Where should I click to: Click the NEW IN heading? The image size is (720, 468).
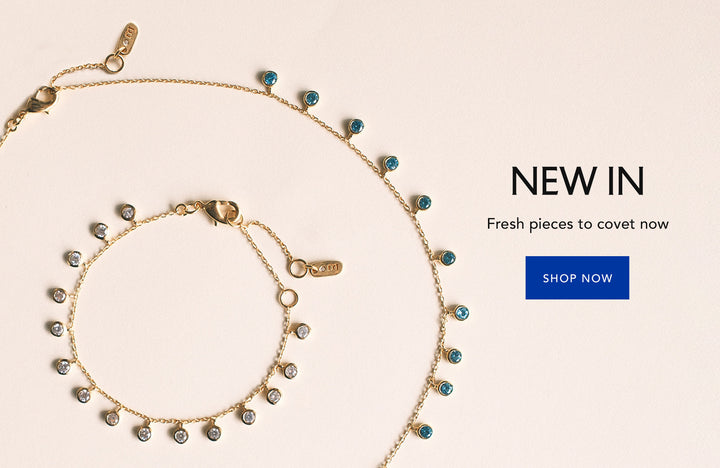(578, 181)
